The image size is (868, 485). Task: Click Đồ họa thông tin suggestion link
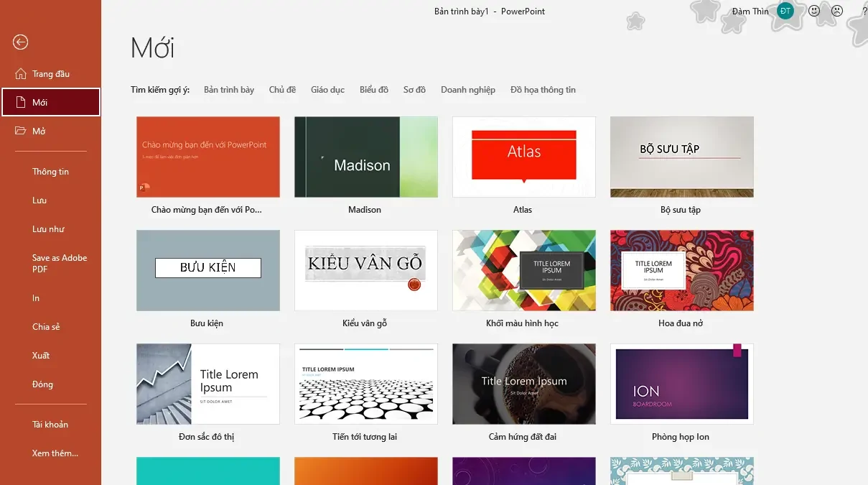pos(543,90)
